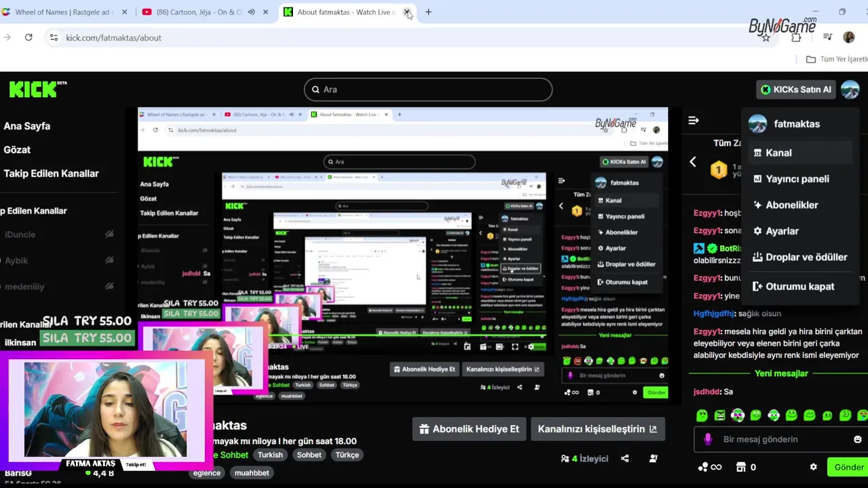Open the BarisG channel in sidebar

[x=18, y=472]
